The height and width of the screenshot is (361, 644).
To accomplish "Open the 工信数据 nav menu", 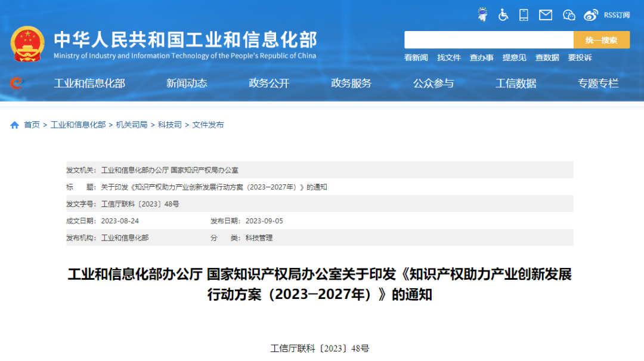I will point(516,84).
